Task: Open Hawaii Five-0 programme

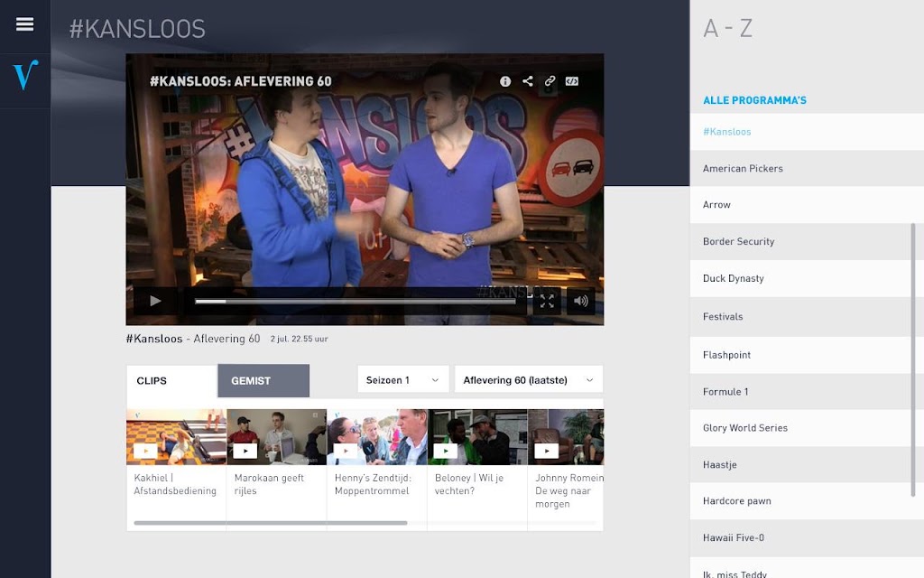Action: 807,538
